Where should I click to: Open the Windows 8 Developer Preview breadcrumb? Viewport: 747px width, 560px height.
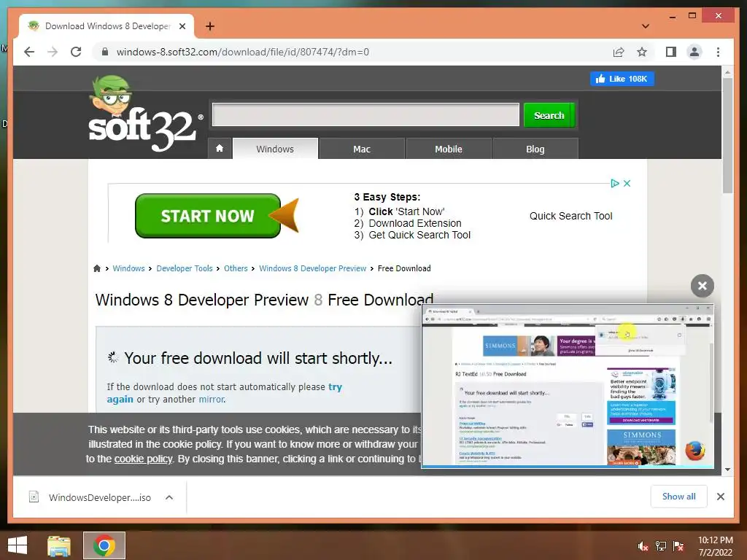point(312,268)
